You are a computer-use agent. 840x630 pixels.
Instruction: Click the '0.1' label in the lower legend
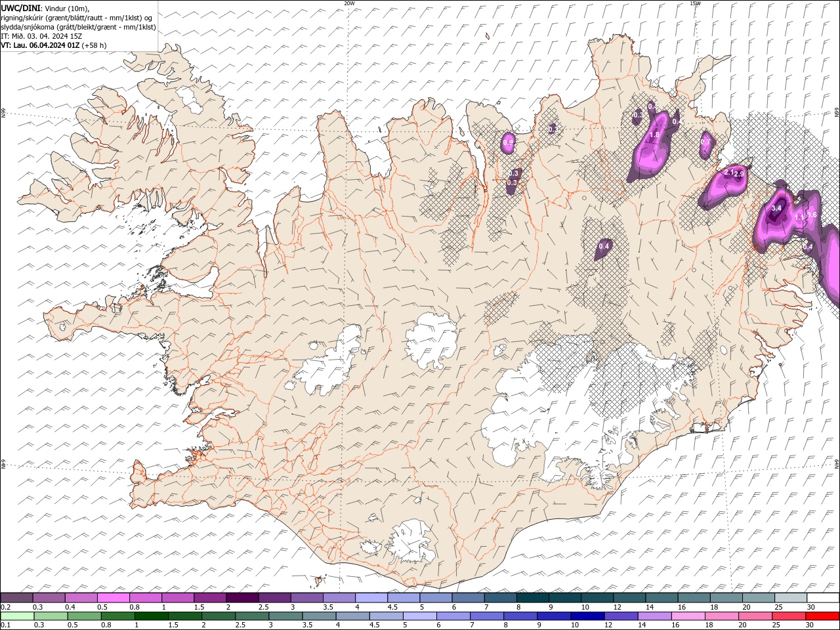click(x=5, y=625)
